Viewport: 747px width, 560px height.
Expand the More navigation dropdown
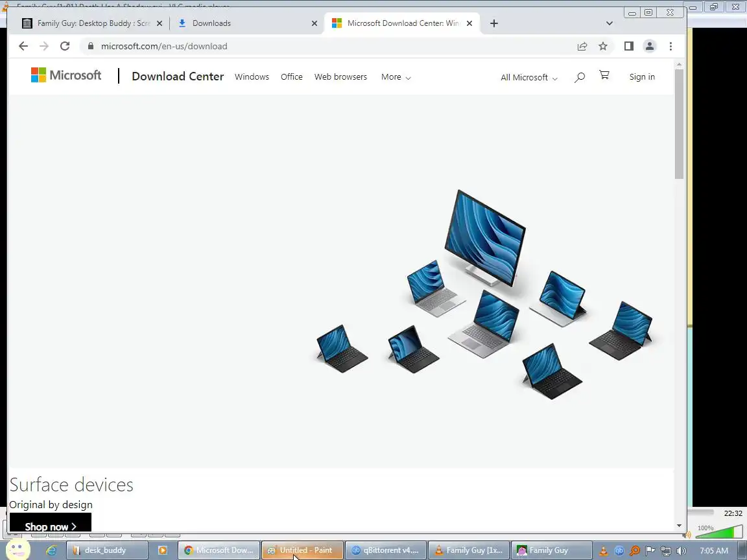click(x=396, y=76)
